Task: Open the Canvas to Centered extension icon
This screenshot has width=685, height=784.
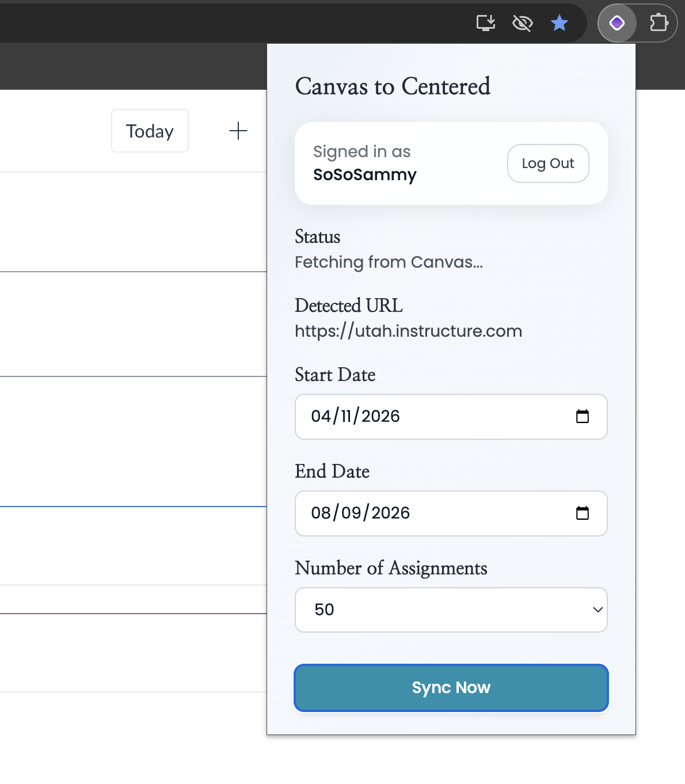Action: coord(617,23)
